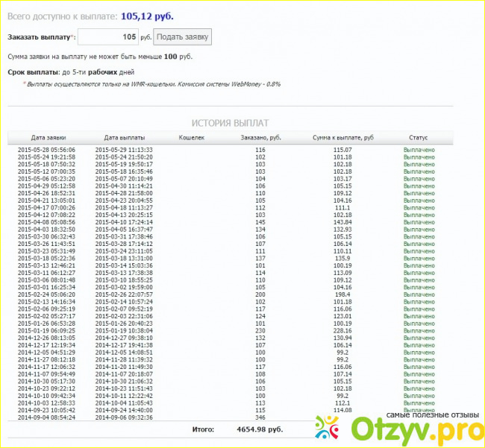
Task: Click the "Заказать выплату" field label
Action: [x=40, y=37]
